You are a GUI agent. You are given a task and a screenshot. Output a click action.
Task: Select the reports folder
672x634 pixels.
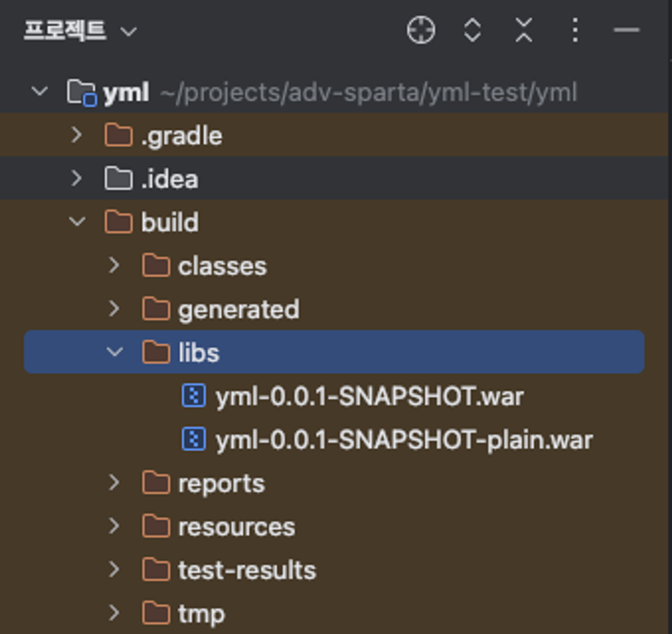221,483
